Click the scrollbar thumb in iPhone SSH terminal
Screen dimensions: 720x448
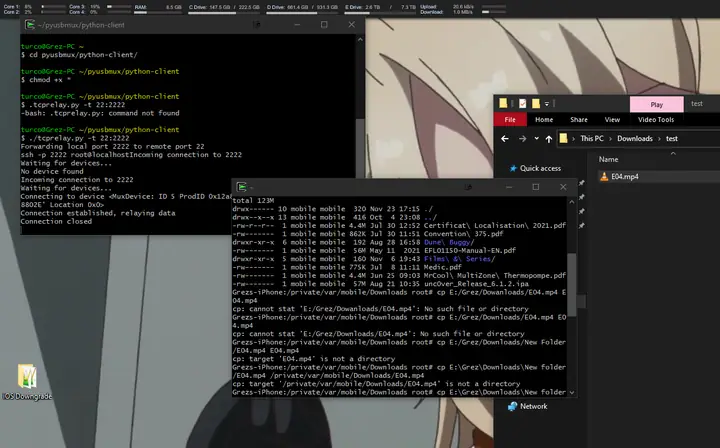[x=572, y=285]
